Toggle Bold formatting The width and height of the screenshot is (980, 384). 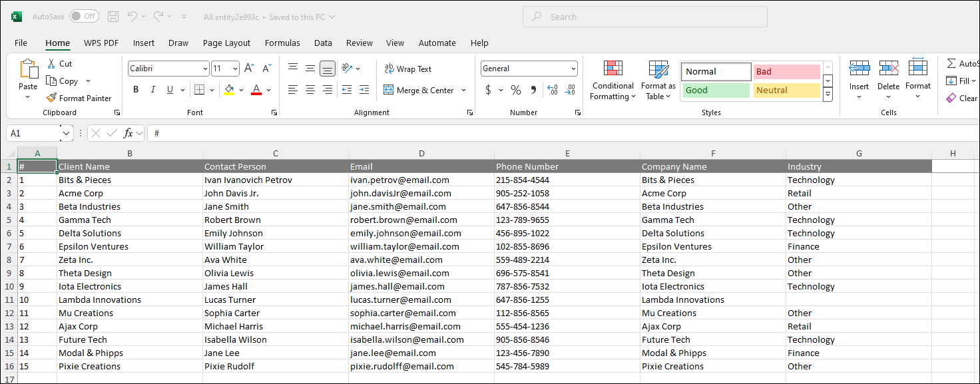136,90
